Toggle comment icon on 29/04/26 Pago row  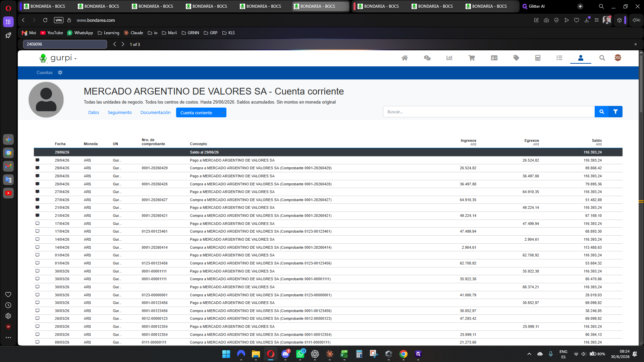coord(38,160)
